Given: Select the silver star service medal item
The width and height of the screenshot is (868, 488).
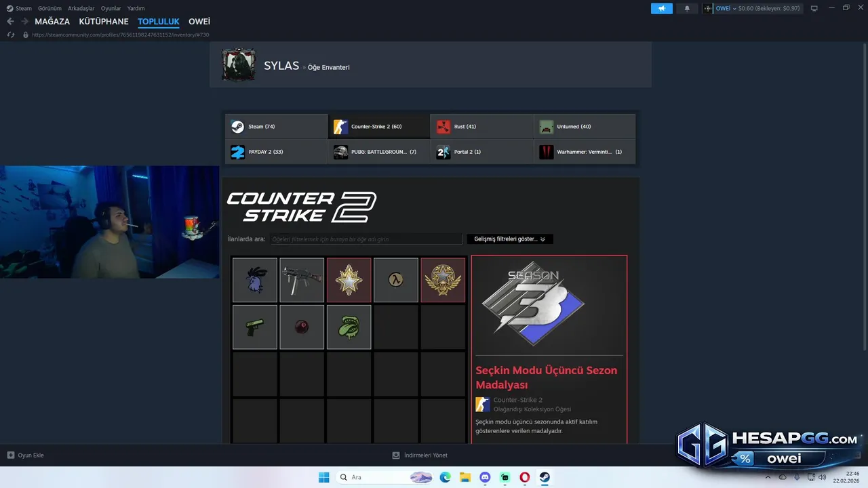Looking at the screenshot, I should [349, 280].
